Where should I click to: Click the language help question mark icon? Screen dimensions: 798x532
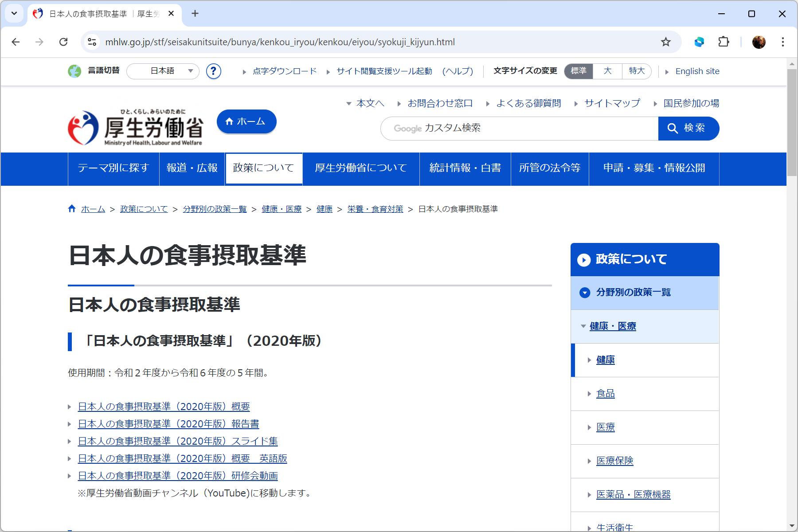pos(214,71)
